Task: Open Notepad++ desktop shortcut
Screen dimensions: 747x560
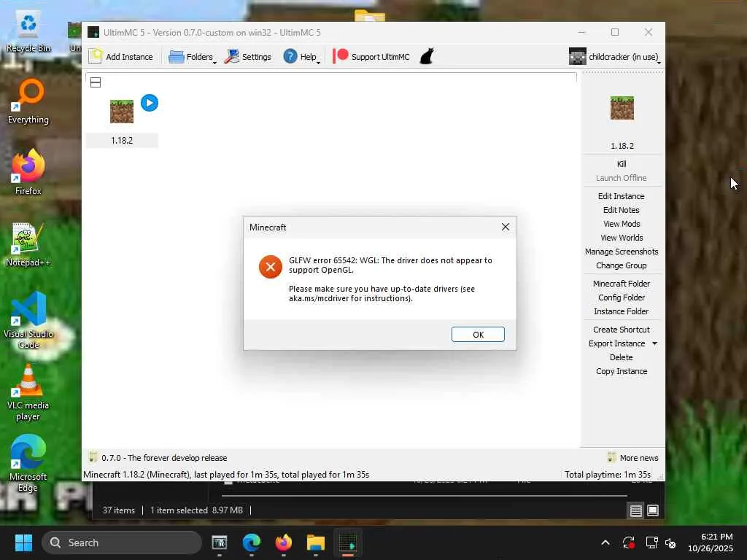Action: [x=28, y=244]
